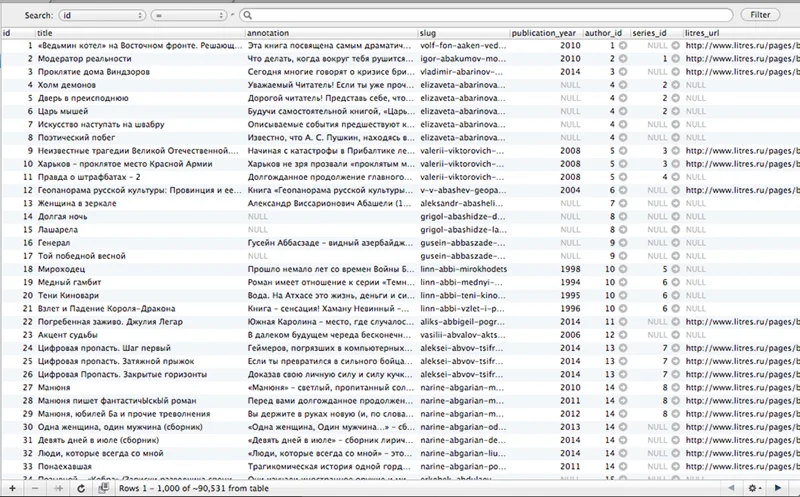Follow the series_id link arrow in row 2
This screenshot has height=497, width=800.
tap(675, 59)
